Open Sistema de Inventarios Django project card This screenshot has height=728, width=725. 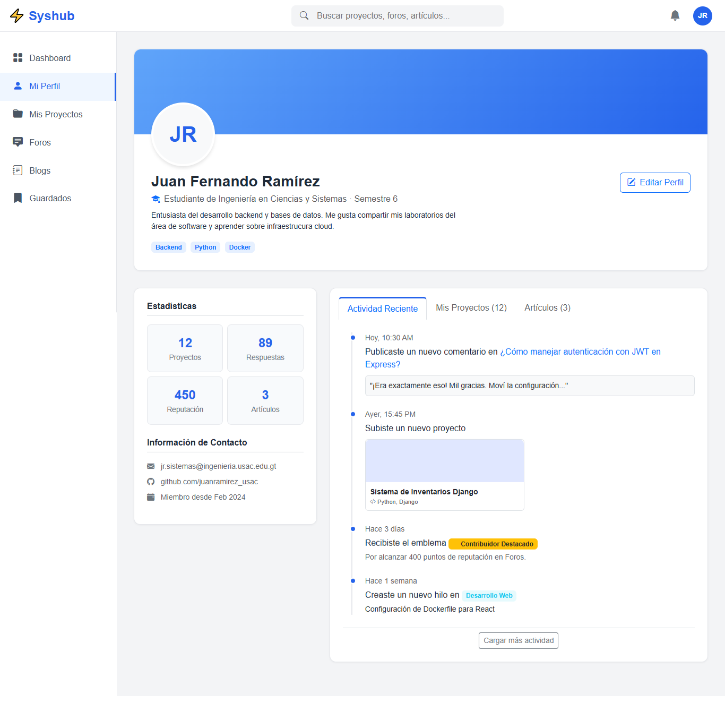coord(444,475)
